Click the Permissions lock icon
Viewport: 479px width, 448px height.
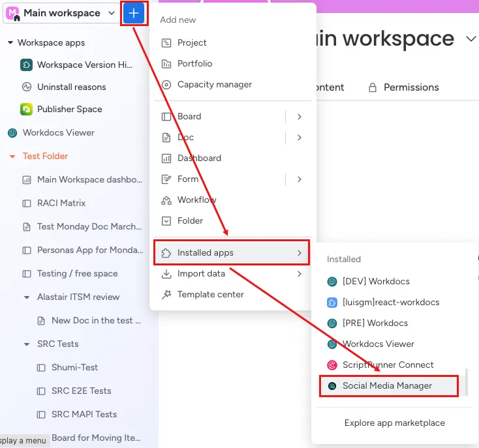[x=373, y=87]
